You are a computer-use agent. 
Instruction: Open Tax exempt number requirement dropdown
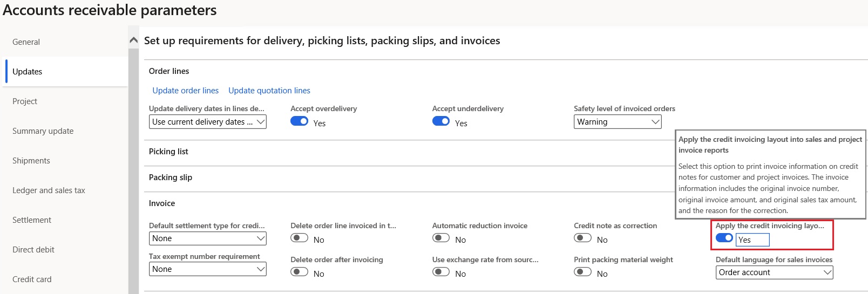pos(208,269)
